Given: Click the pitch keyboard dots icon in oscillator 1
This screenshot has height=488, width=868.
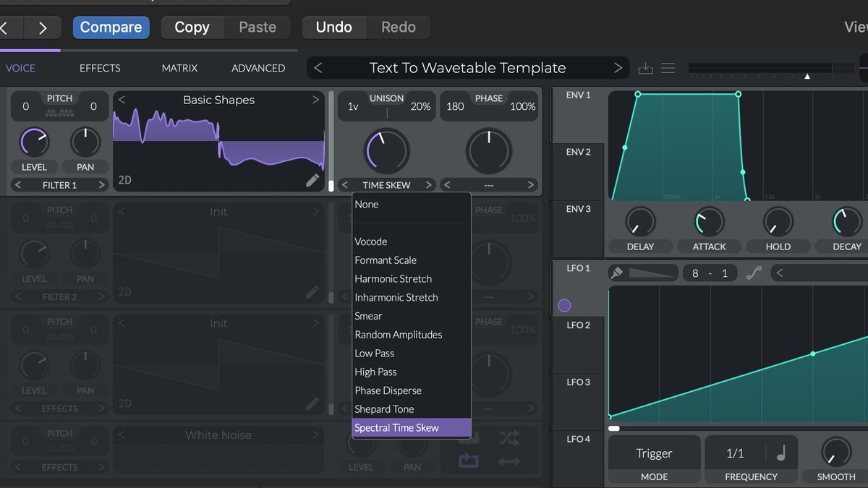Looking at the screenshot, I should (59, 113).
